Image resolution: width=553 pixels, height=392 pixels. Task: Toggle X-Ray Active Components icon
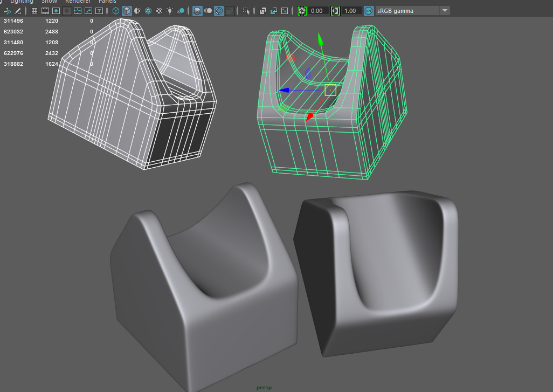(x=274, y=11)
